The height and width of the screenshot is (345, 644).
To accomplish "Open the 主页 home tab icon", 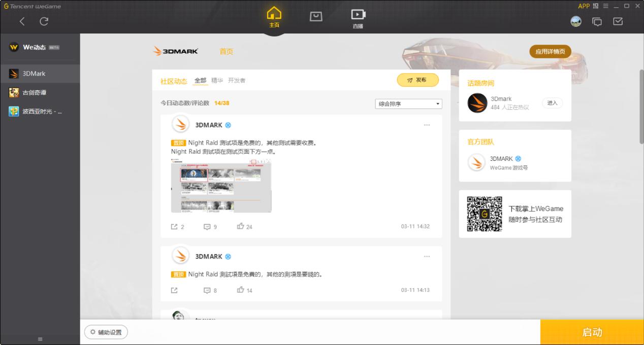I will 274,17.
